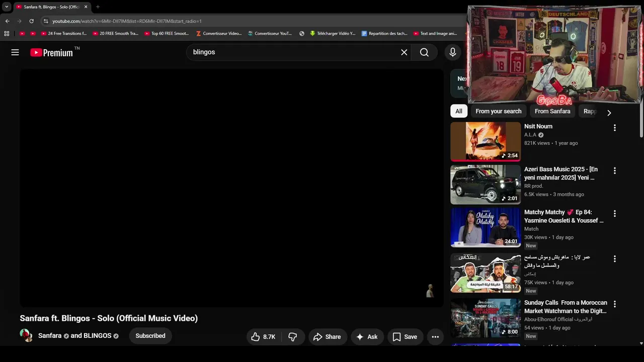Image resolution: width=644 pixels, height=362 pixels.
Task: Open Convertisseur YouT... bookmark
Action: [x=270, y=34]
